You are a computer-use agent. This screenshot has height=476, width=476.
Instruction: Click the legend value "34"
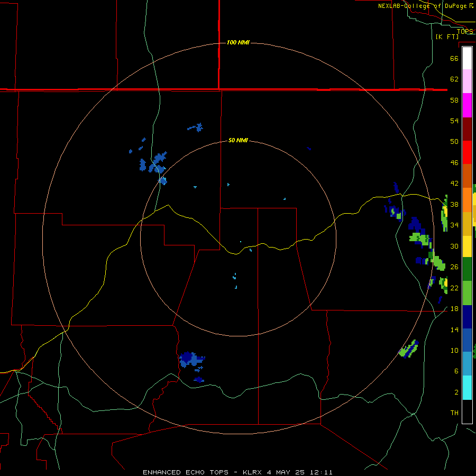click(454, 225)
